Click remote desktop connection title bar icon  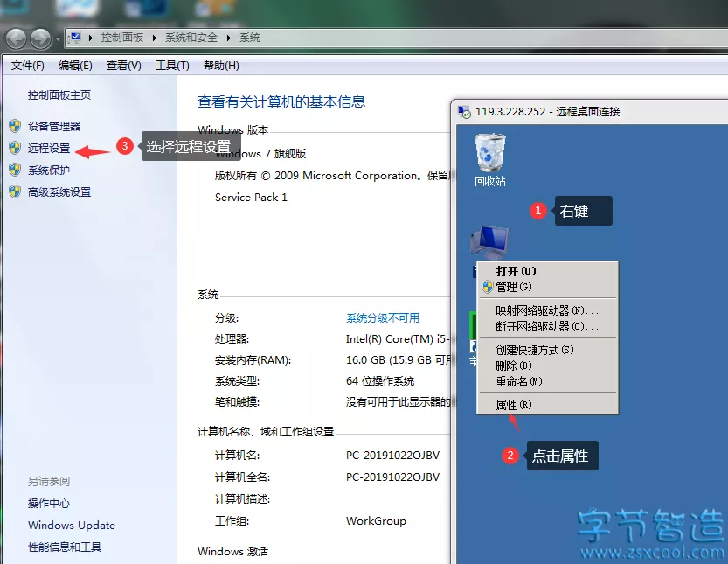(x=464, y=112)
